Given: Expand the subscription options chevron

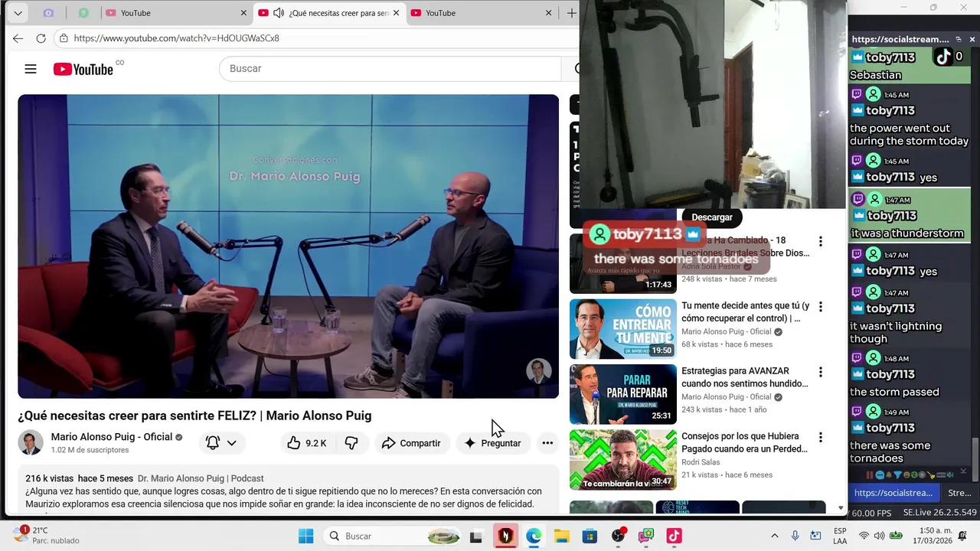Looking at the screenshot, I should [231, 443].
